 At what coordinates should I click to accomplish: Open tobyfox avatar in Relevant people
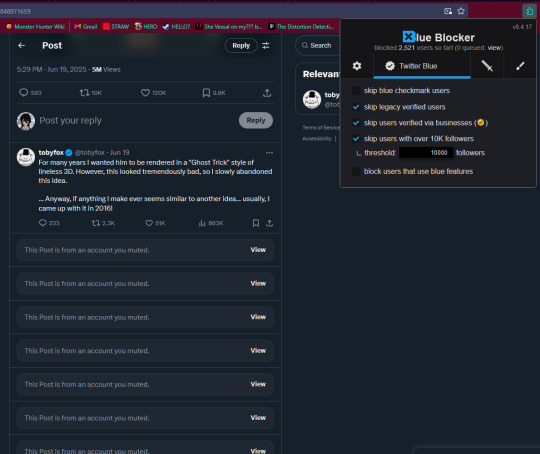312,100
